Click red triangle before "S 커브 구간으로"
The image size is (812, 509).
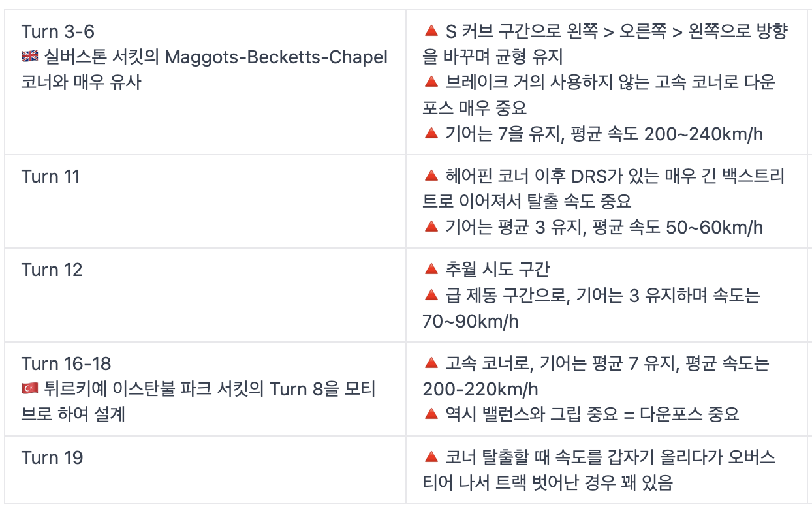[431, 31]
